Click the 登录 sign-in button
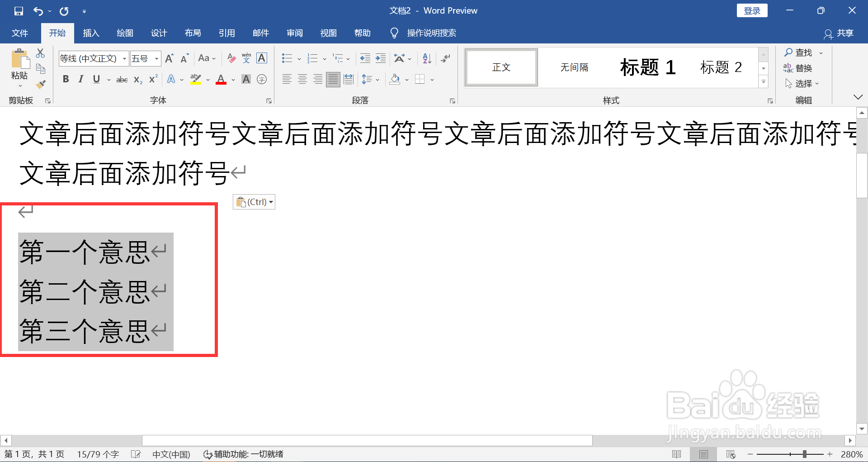 pyautogui.click(x=752, y=11)
